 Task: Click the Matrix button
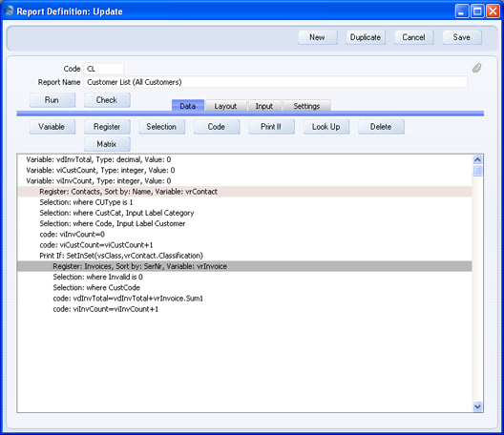[x=107, y=144]
